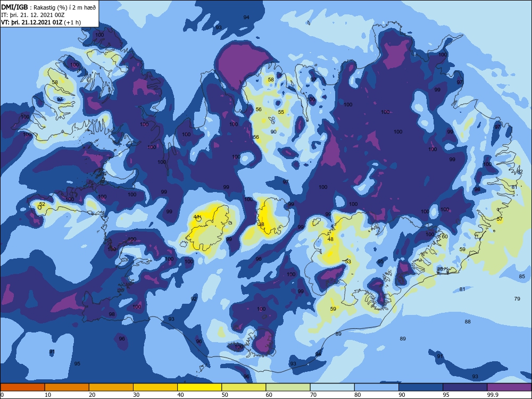532x399 pixels.
Task: Select the map value 53
Action: [x=348, y=261]
